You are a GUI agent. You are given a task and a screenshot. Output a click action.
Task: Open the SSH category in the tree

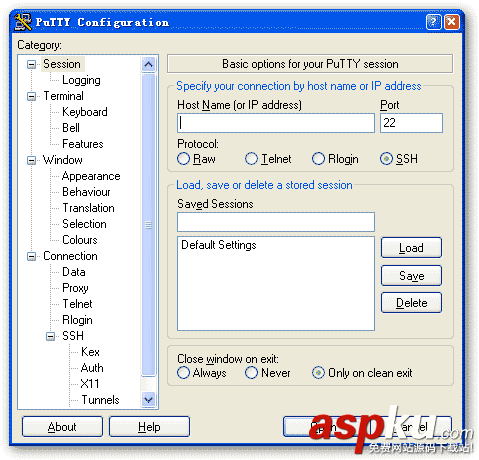point(73,336)
